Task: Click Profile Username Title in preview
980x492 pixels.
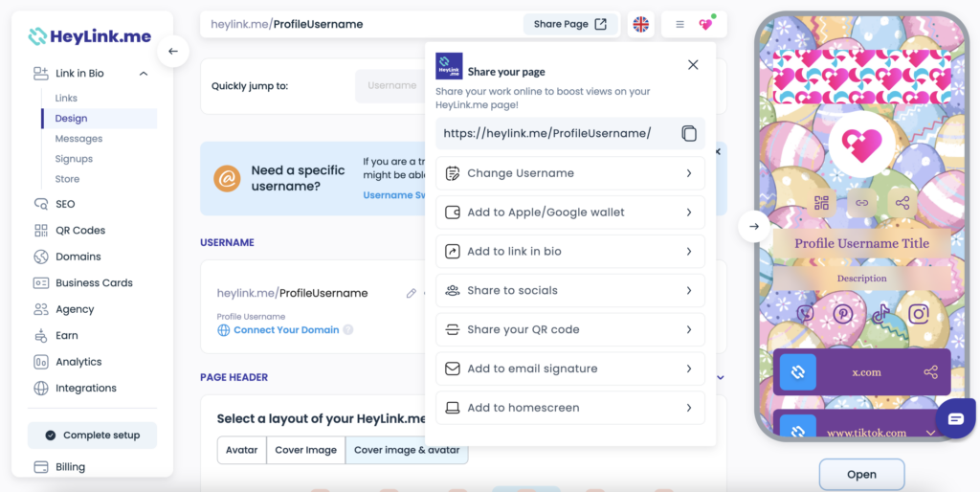Action: pos(862,243)
